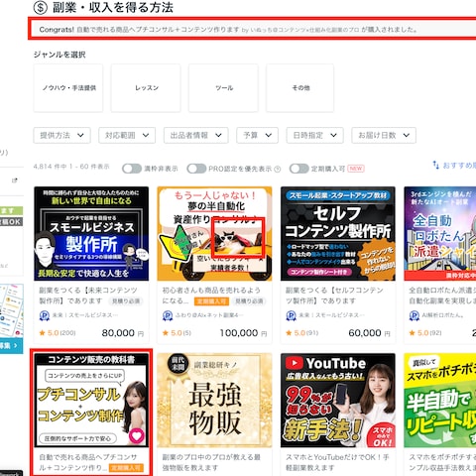Click the ジャンルを選択 label

pyautogui.click(x=59, y=55)
